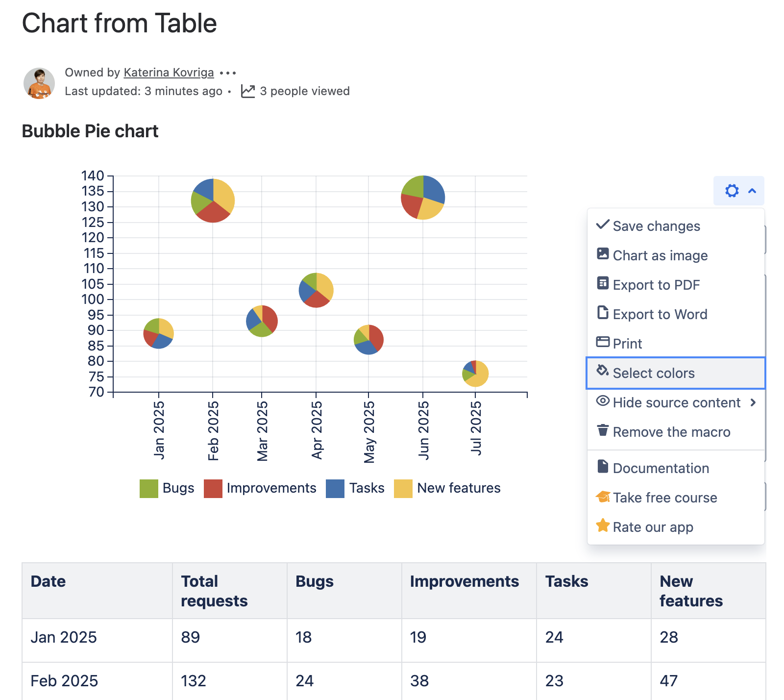Toggle the Bugs legend swatch

click(x=149, y=488)
